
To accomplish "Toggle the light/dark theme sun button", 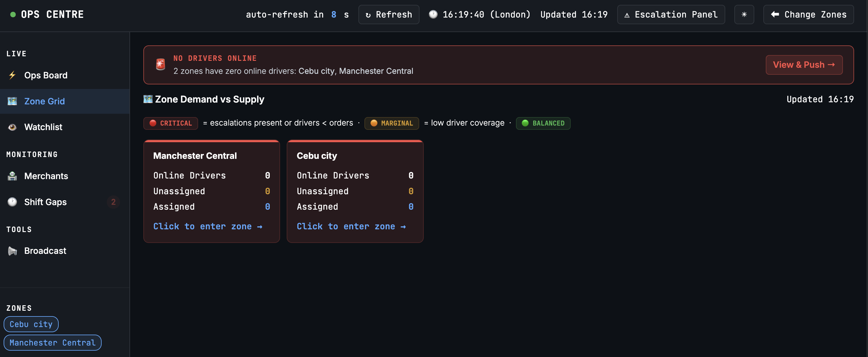I will pos(744,15).
